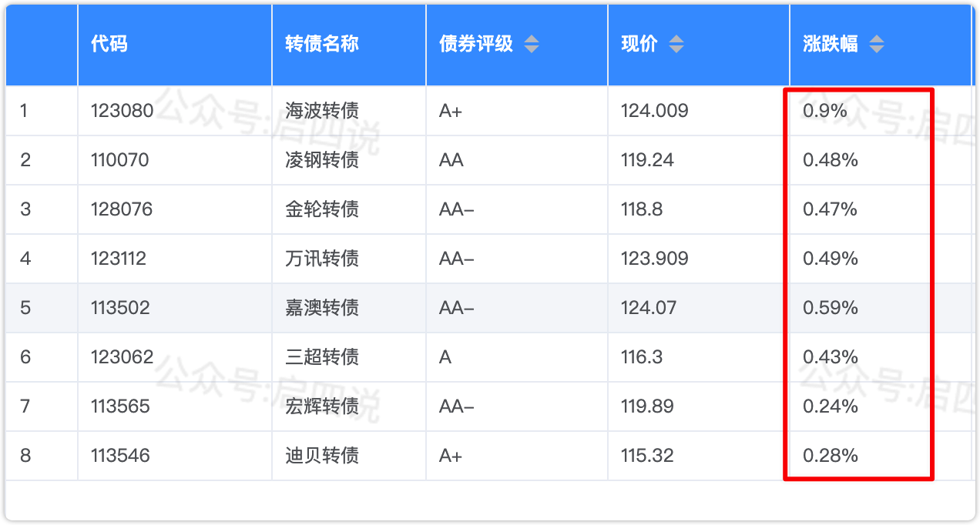Click the 三超转债 bond name
The height and width of the screenshot is (525, 980).
point(322,357)
